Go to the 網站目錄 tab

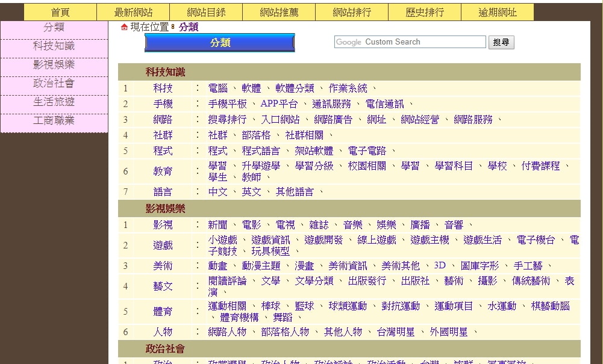[206, 12]
